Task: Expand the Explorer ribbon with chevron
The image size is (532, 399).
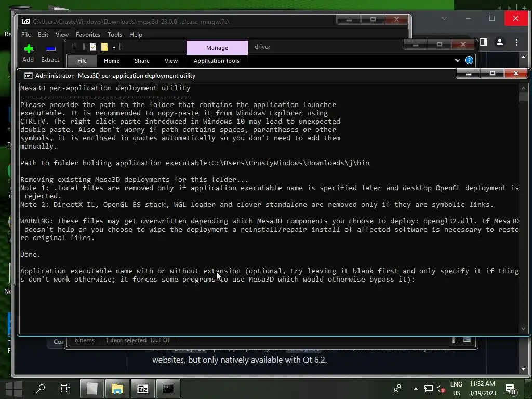Action: (x=457, y=60)
